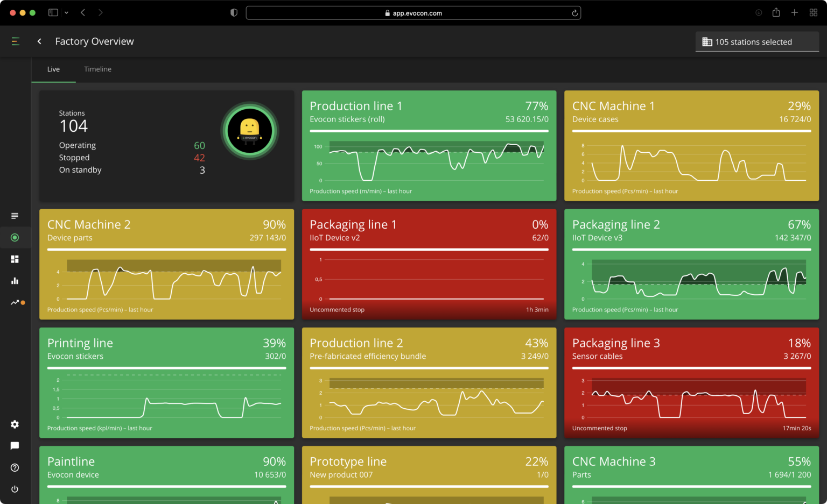
Task: Expand the browser sidebar dropdown chevron
Action: tap(66, 13)
